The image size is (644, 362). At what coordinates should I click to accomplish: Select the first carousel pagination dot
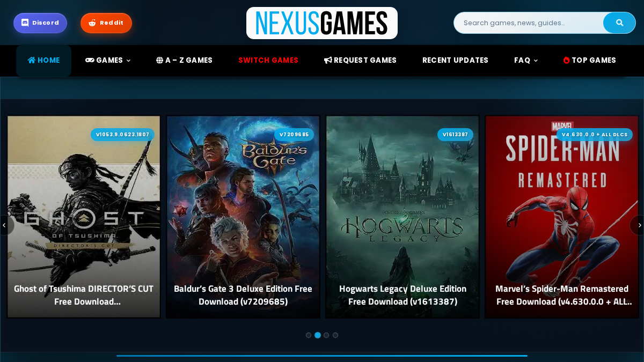coord(309,335)
